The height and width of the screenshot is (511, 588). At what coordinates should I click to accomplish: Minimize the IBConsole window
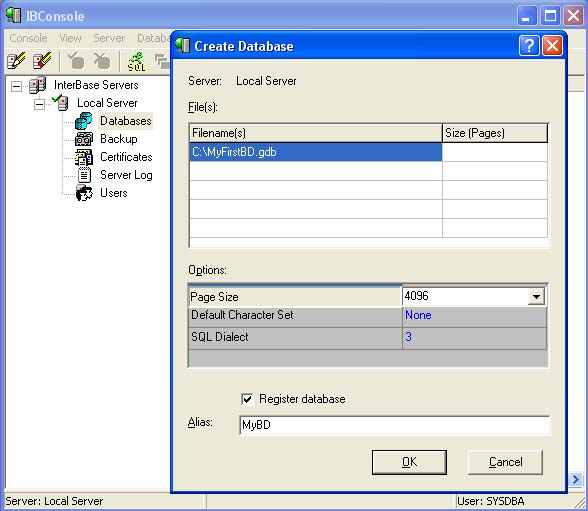526,16
